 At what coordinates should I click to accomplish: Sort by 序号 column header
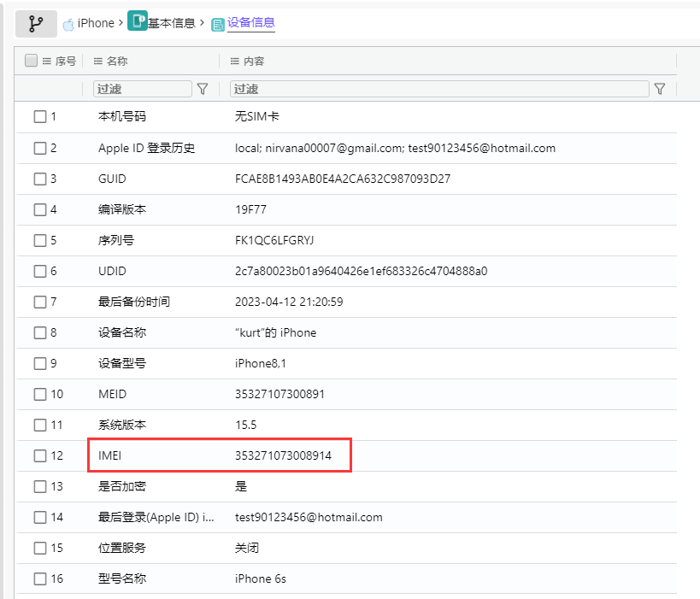(66, 62)
